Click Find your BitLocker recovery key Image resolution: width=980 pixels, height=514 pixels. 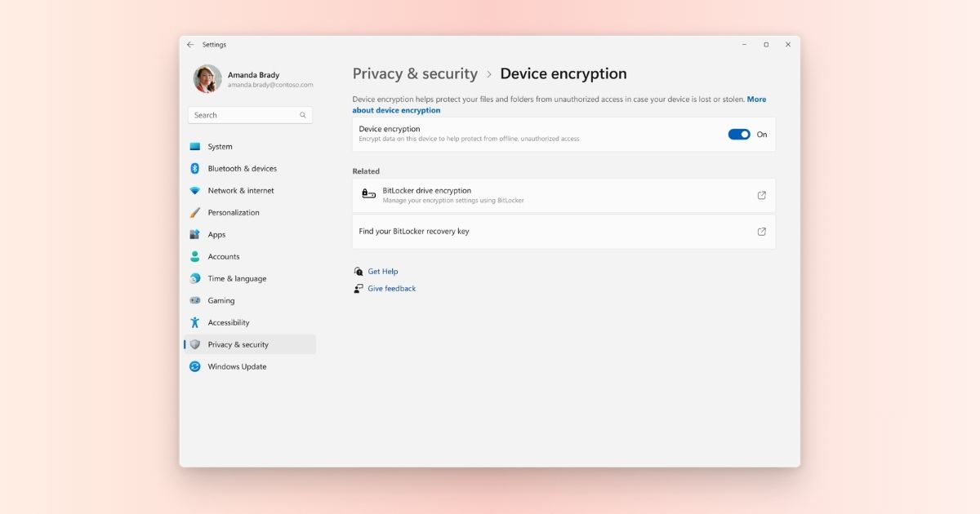pos(563,232)
